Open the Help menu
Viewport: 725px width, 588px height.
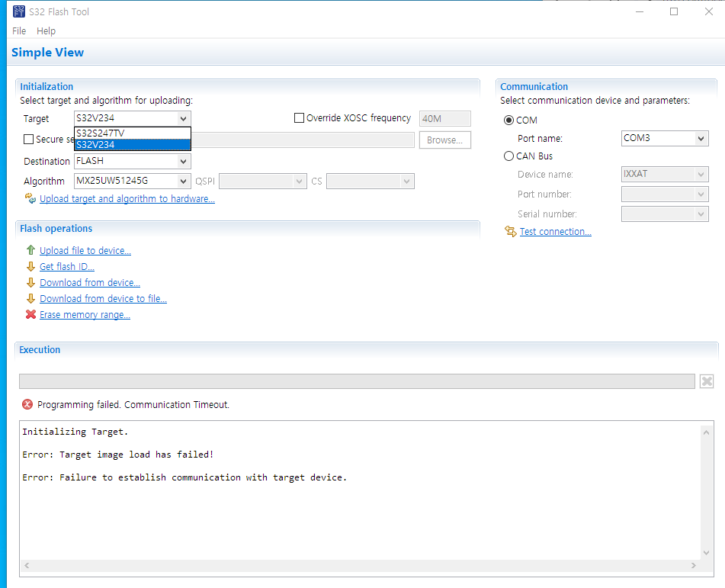point(47,31)
